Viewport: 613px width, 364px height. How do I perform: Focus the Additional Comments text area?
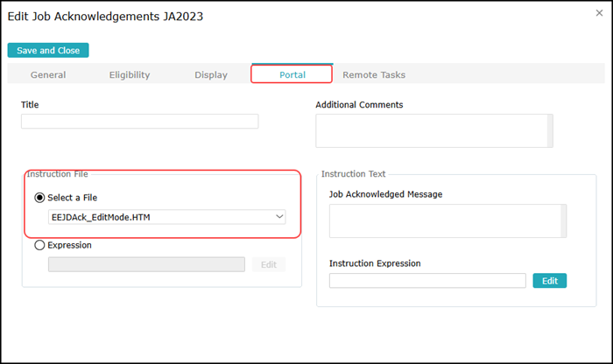[431, 130]
